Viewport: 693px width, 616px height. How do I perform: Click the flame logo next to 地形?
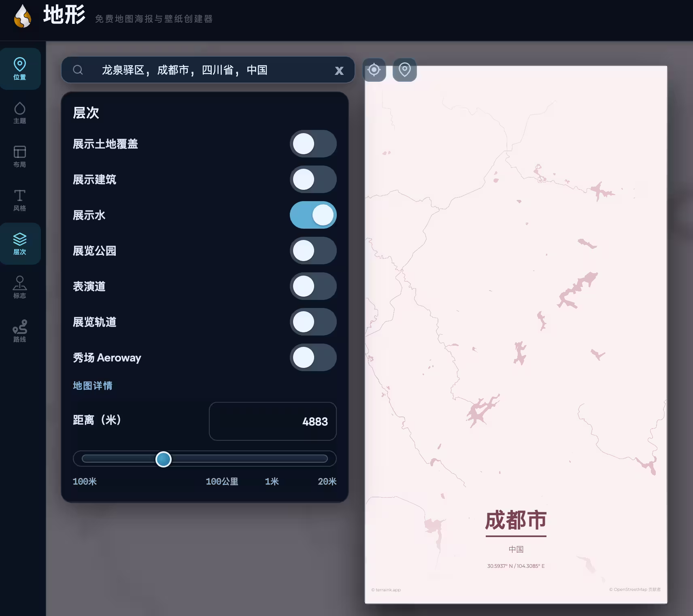click(23, 16)
